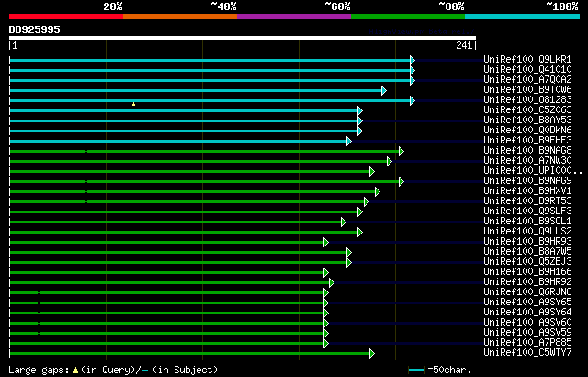The width and height of the screenshot is (588, 377).
Task: Open the UniRef100_Q41010 subject label
Action: click(527, 69)
